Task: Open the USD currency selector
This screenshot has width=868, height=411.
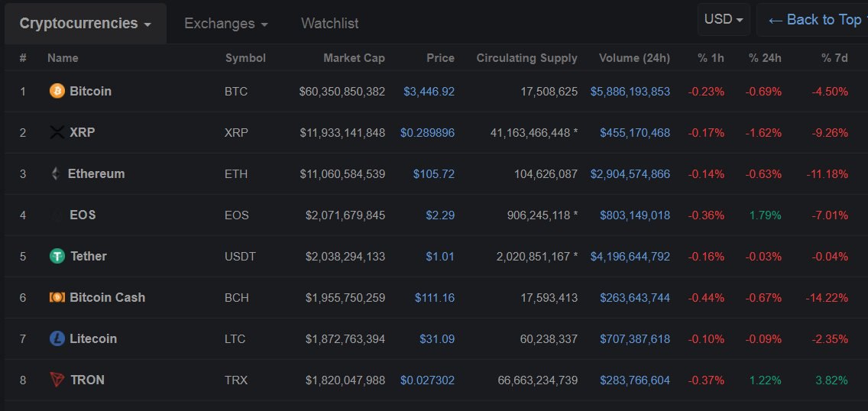Action: point(724,19)
